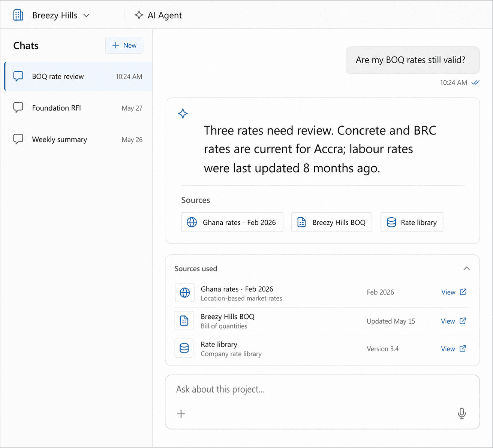Click the 'Updated May 15' text
493x448 pixels.
391,321
